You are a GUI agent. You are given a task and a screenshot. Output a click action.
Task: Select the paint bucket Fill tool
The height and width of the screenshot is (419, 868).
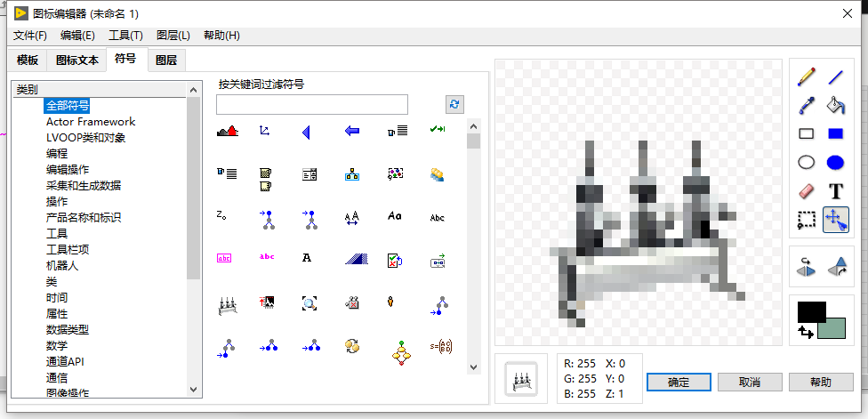pyautogui.click(x=835, y=105)
